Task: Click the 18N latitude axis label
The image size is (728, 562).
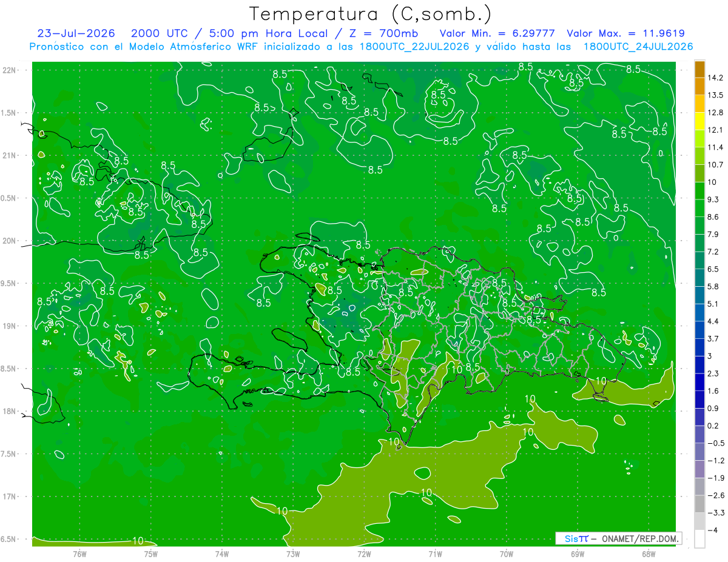Action: pyautogui.click(x=10, y=411)
